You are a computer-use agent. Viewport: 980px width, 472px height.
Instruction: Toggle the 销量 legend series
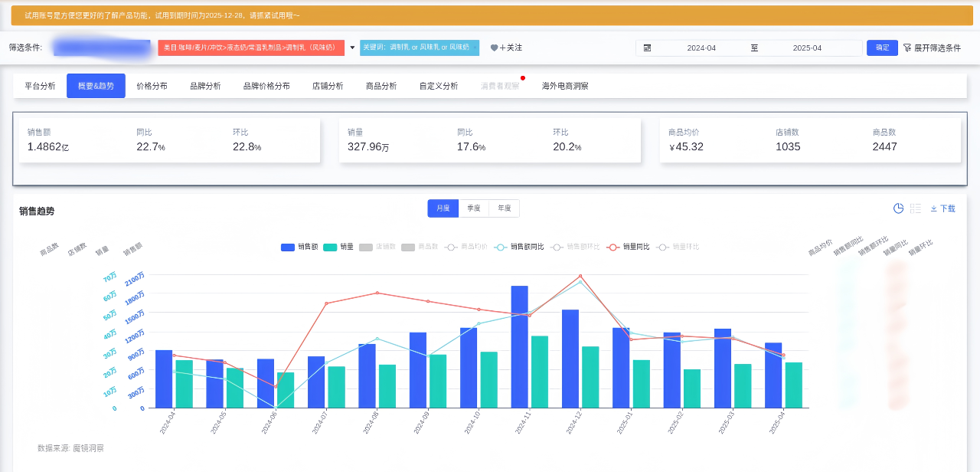(x=338, y=247)
